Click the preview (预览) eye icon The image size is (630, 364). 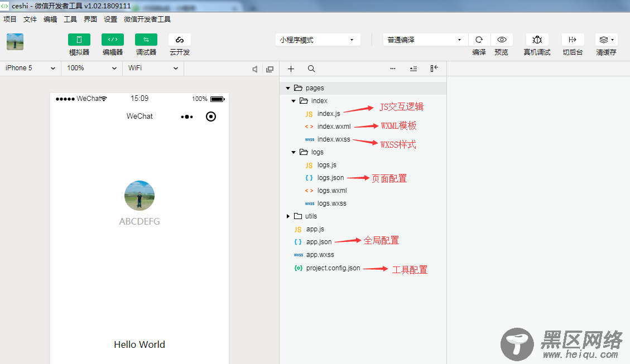click(x=502, y=40)
